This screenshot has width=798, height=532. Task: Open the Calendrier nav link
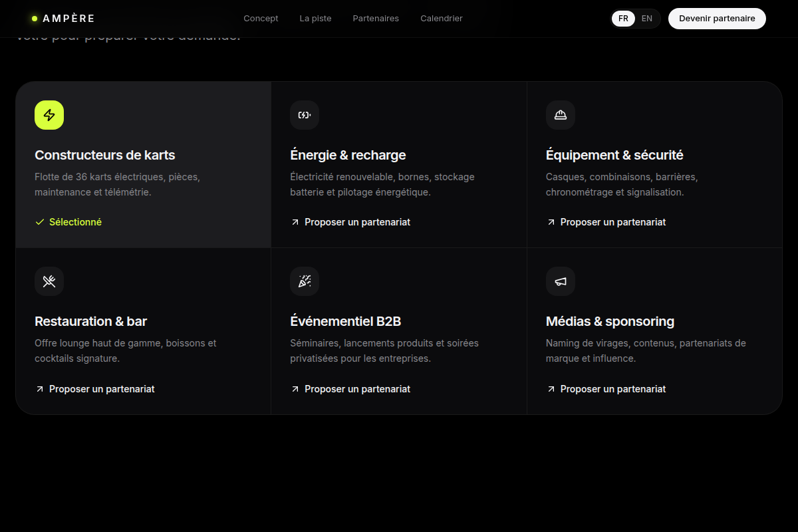(x=442, y=19)
